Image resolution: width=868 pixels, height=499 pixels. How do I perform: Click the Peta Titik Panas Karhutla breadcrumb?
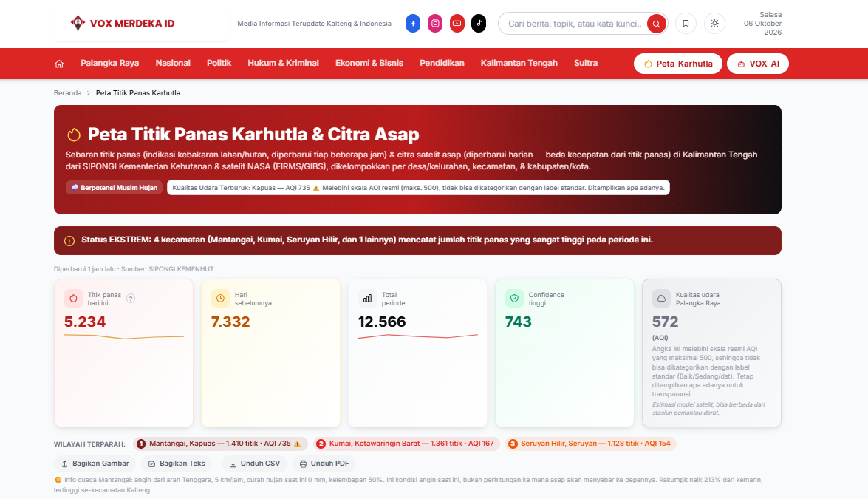(138, 93)
